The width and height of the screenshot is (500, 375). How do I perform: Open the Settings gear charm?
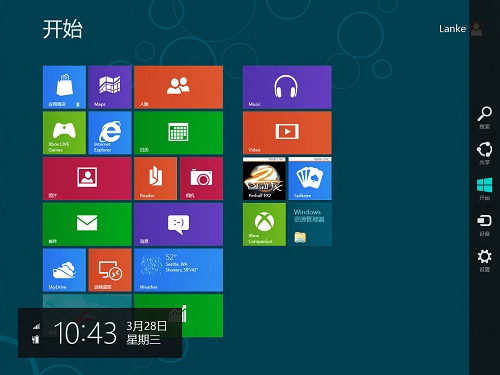click(484, 261)
